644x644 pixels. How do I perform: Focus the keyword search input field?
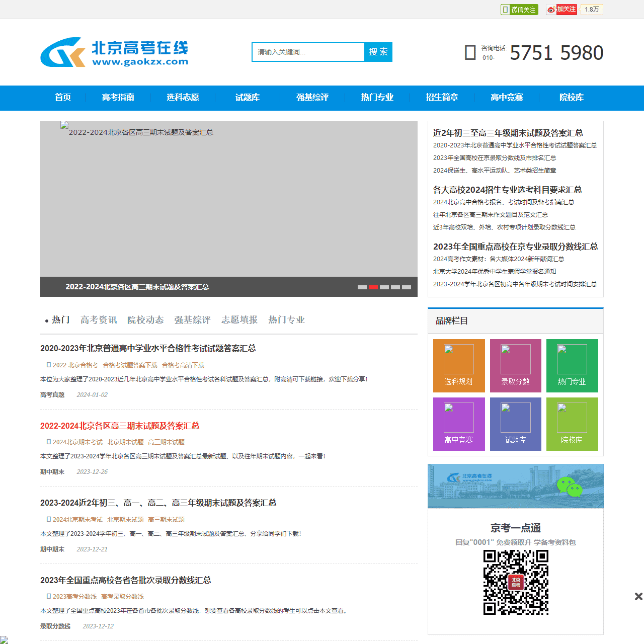tap(308, 52)
